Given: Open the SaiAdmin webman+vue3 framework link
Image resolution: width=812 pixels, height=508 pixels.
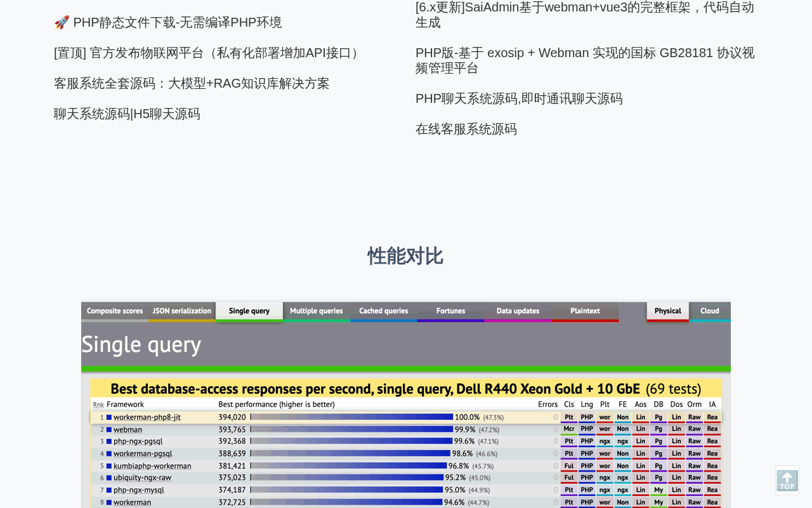Looking at the screenshot, I should (x=585, y=15).
